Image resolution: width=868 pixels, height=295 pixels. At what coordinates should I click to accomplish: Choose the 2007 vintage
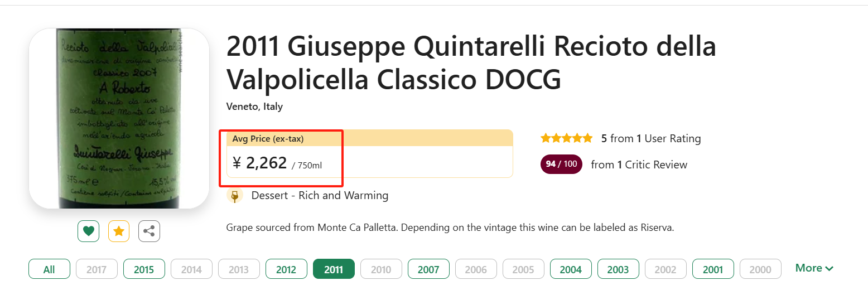coord(428,269)
